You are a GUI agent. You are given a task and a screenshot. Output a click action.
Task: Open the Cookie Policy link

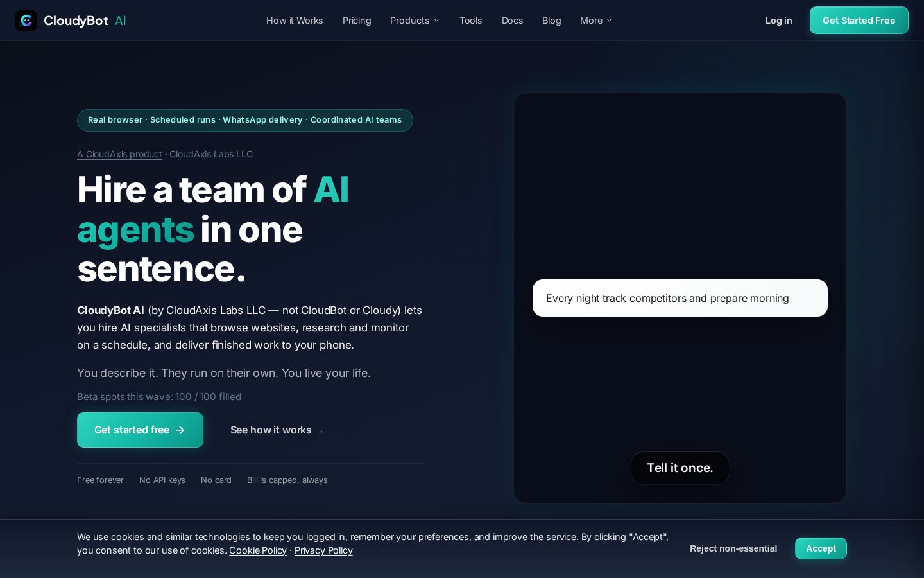click(x=258, y=550)
